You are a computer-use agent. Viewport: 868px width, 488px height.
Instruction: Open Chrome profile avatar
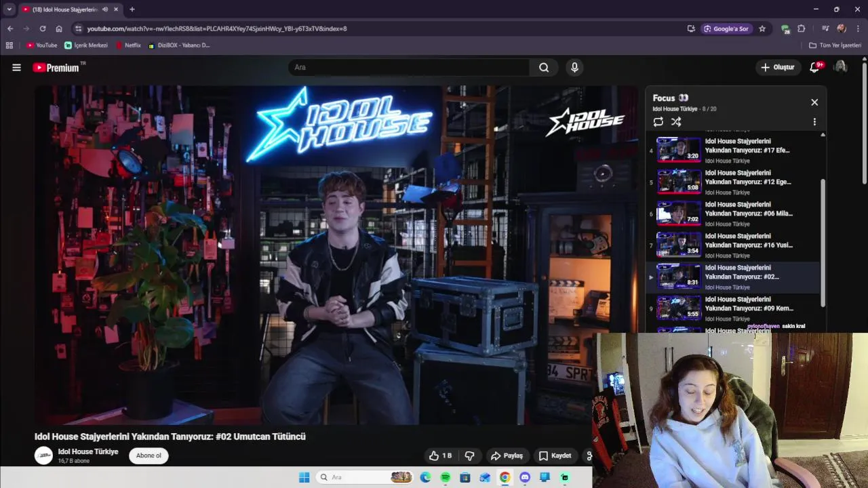[x=842, y=28]
